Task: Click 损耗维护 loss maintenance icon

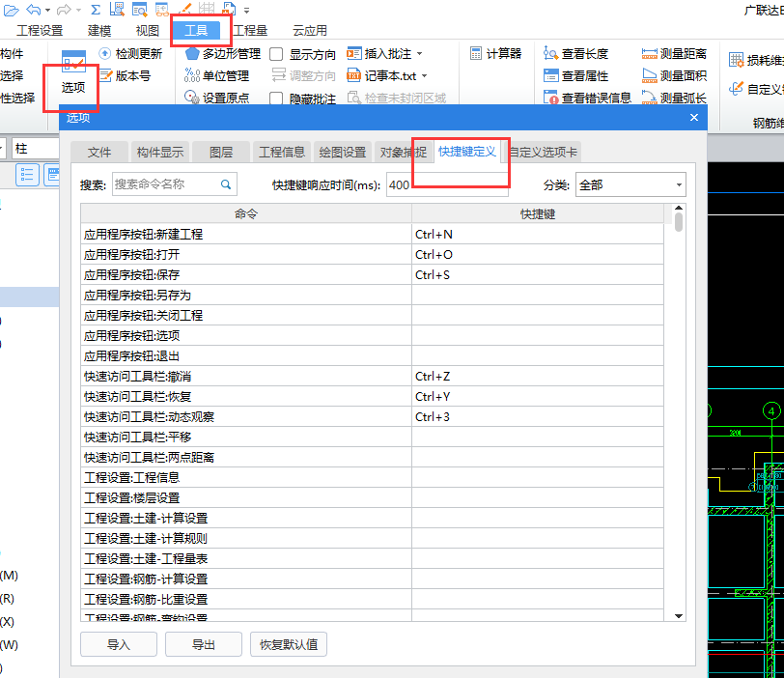Action: [x=736, y=60]
